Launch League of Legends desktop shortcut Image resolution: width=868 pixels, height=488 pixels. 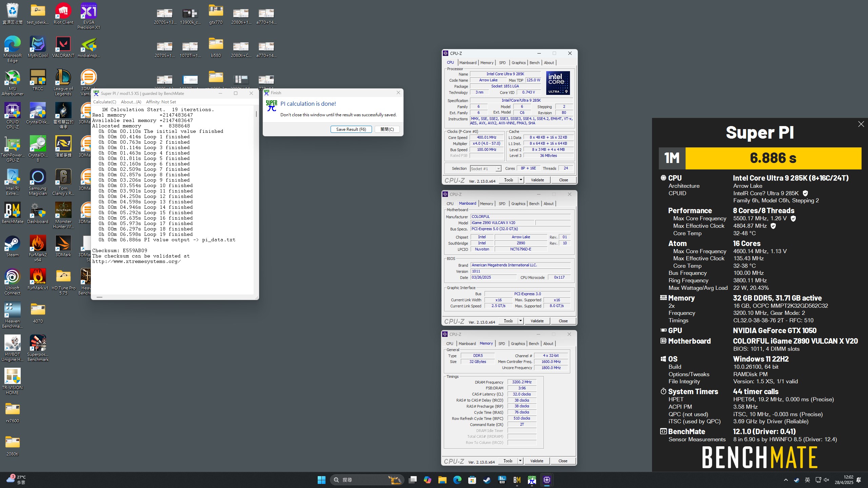(63, 82)
